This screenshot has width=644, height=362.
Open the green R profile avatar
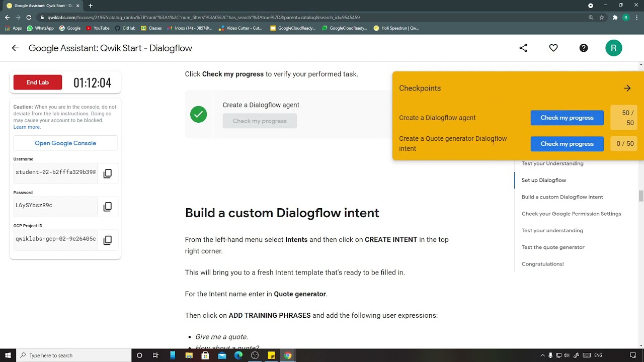point(614,48)
